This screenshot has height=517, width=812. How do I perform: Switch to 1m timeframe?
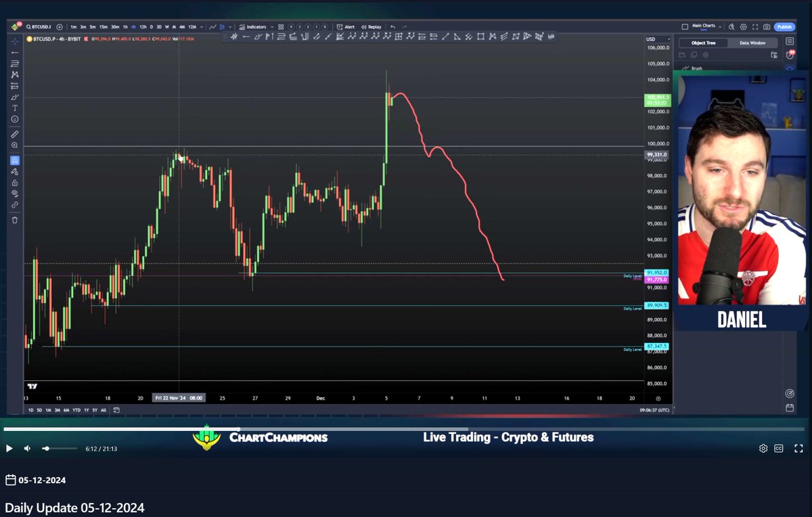73,27
